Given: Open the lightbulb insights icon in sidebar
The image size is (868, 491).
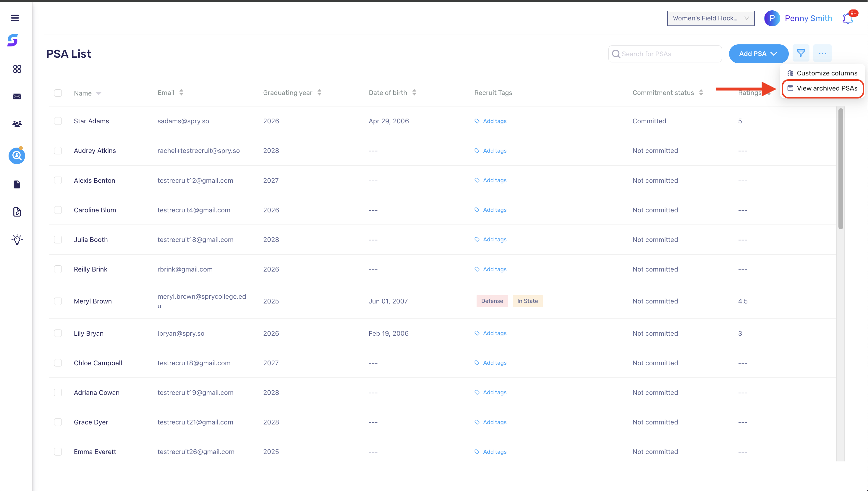Looking at the screenshot, I should click(x=17, y=239).
